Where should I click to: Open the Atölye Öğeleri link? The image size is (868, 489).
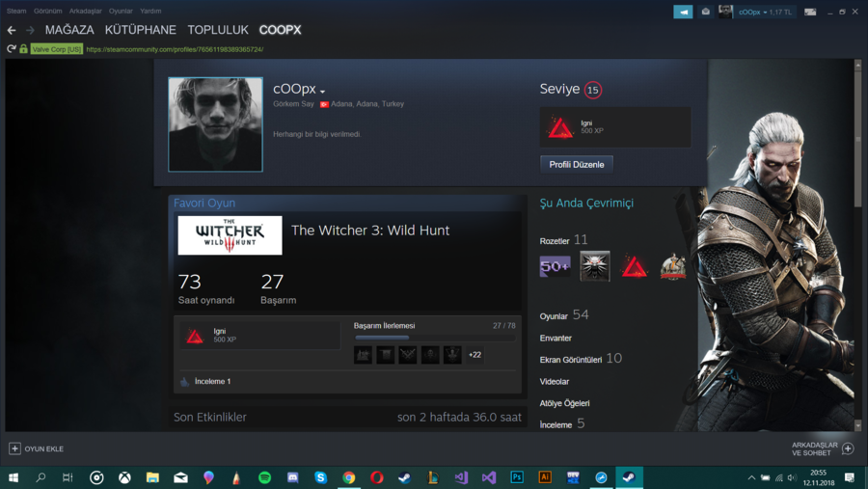(564, 404)
